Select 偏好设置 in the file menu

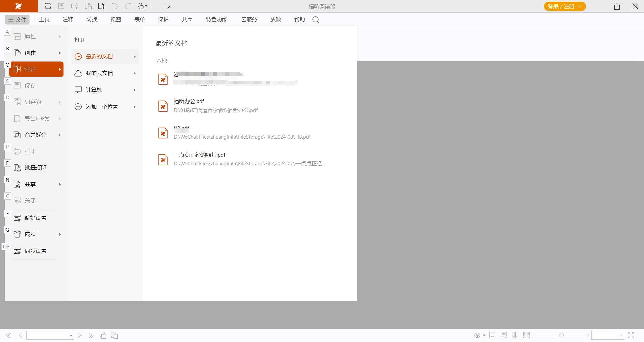[35, 218]
